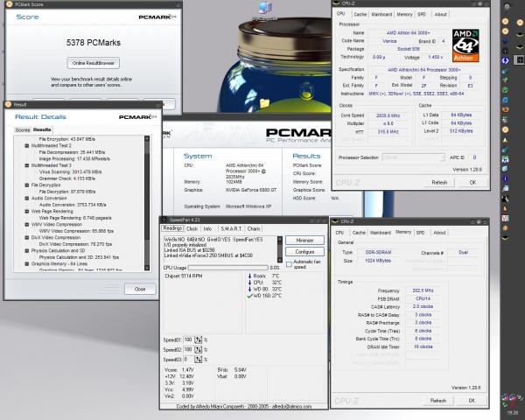Open the Info tab in SpeedFan
Viewport: 525px width, 420px height.
pos(207,228)
